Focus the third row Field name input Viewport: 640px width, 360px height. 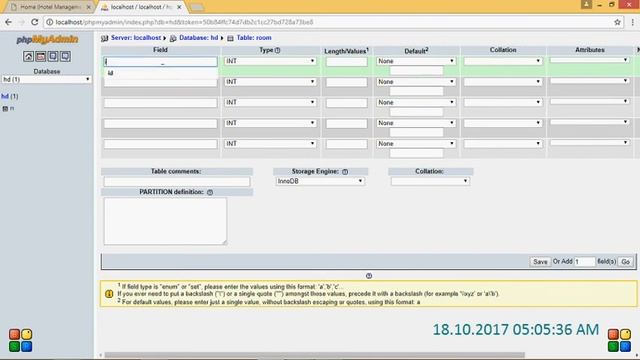pos(160,103)
